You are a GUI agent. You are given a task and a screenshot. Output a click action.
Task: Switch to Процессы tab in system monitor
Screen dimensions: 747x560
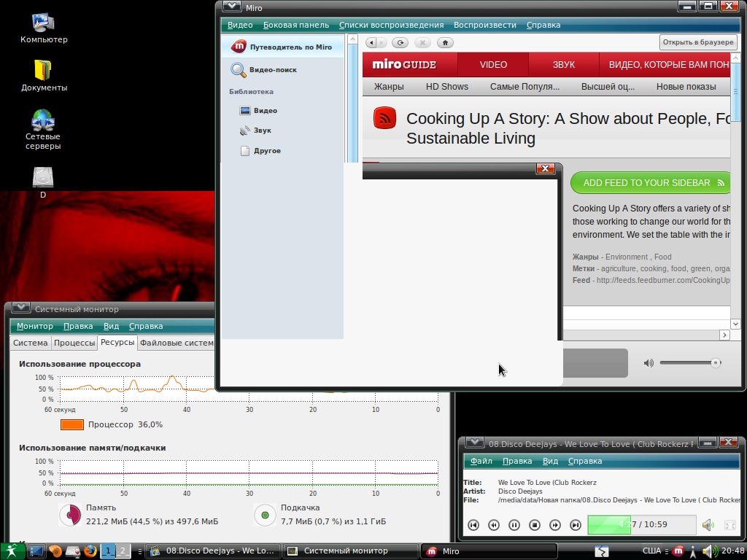[74, 343]
